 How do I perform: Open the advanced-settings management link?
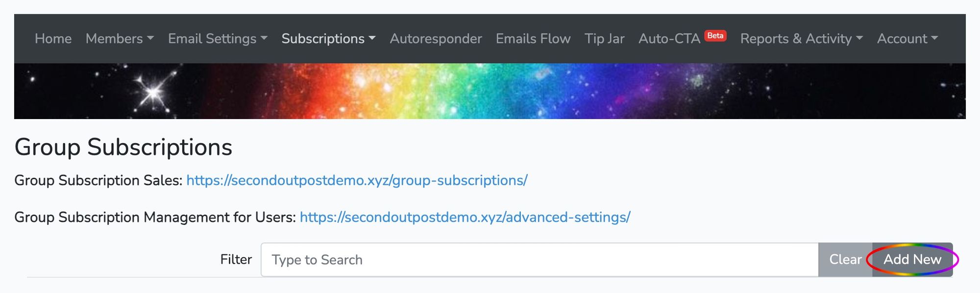click(465, 217)
